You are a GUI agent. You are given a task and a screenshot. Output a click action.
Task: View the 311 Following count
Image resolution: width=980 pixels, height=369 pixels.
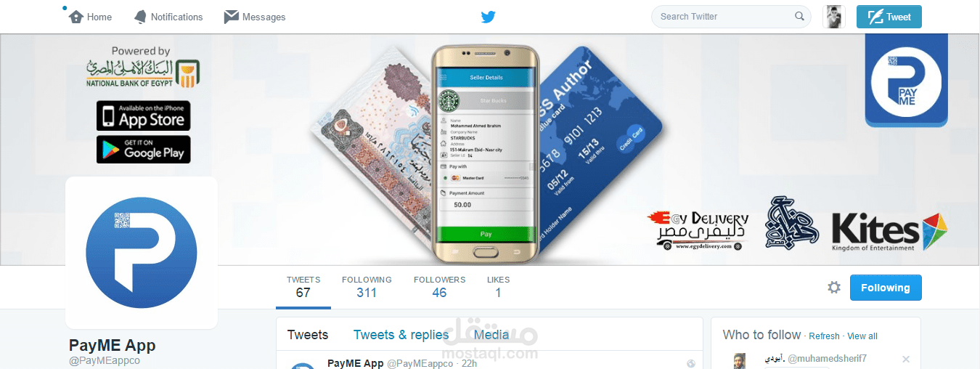tap(367, 287)
